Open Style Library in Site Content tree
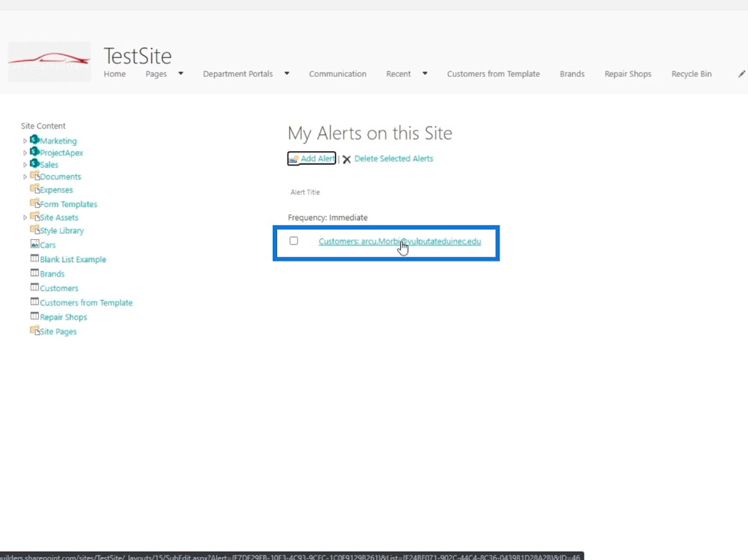This screenshot has width=748, height=560. [62, 230]
